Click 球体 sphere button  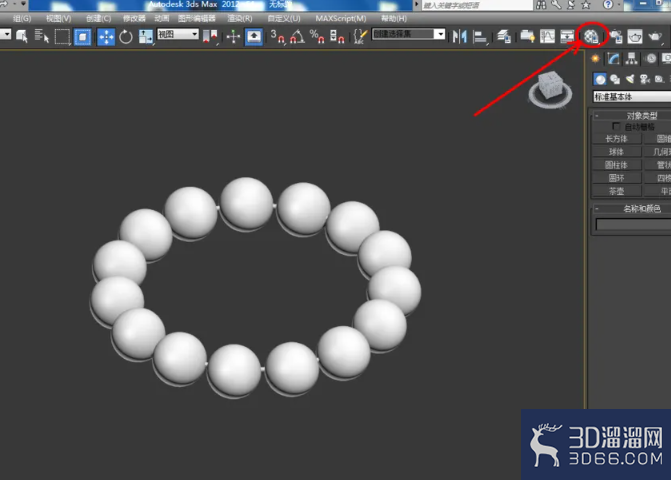617,152
